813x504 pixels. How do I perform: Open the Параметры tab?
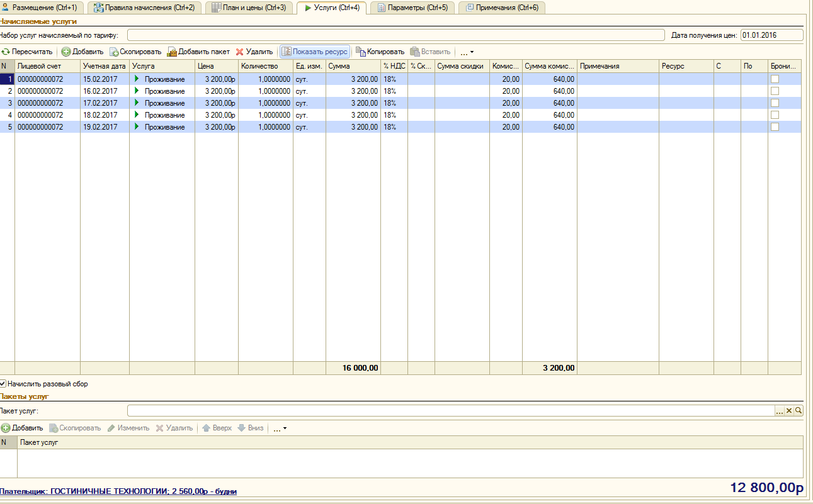[412, 8]
